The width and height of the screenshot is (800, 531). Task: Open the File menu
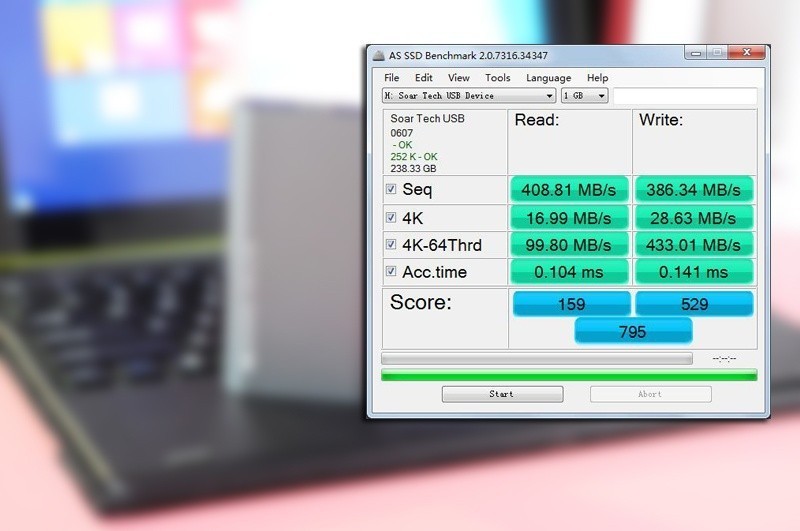[391, 78]
